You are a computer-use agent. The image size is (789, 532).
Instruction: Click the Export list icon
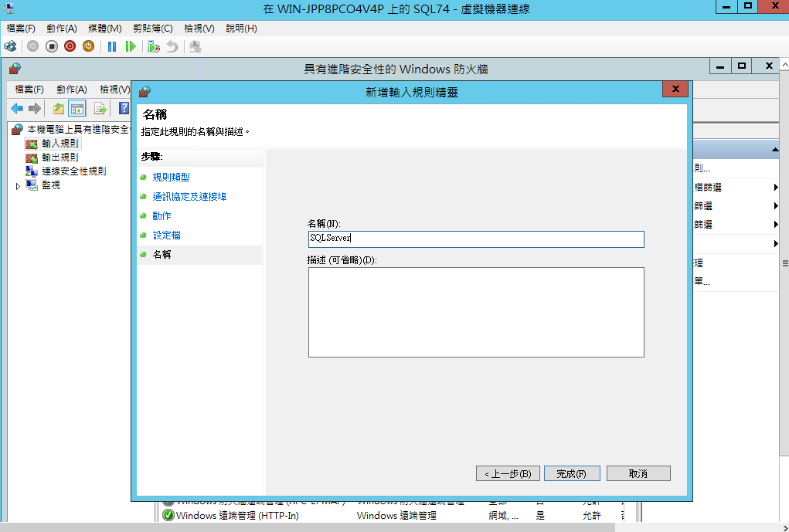pyautogui.click(x=100, y=108)
